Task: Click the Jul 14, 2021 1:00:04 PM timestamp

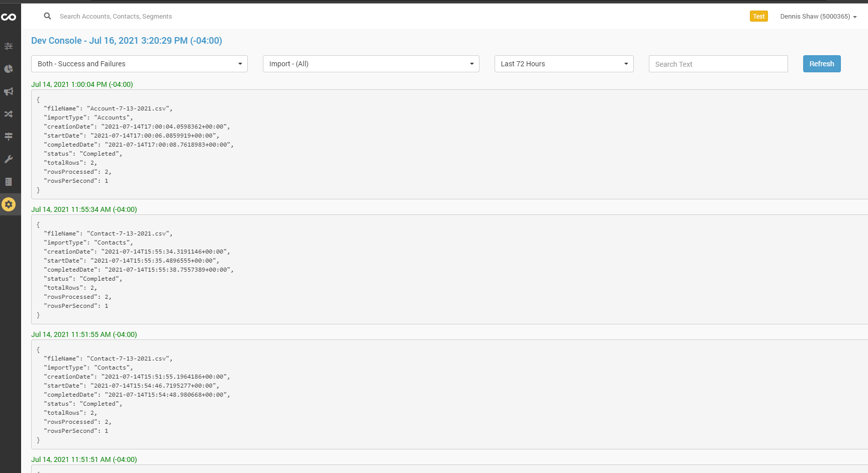Action: [x=82, y=84]
